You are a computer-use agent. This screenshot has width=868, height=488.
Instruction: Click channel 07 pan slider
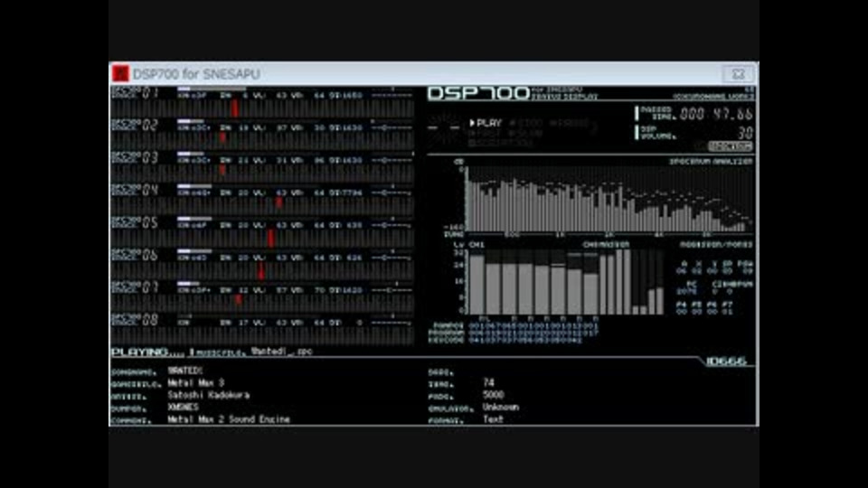(x=391, y=290)
